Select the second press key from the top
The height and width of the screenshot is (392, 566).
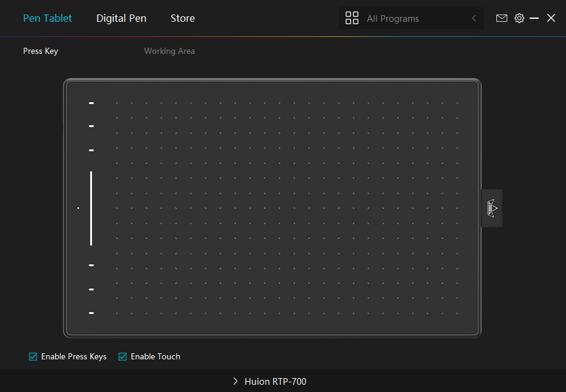(x=91, y=126)
